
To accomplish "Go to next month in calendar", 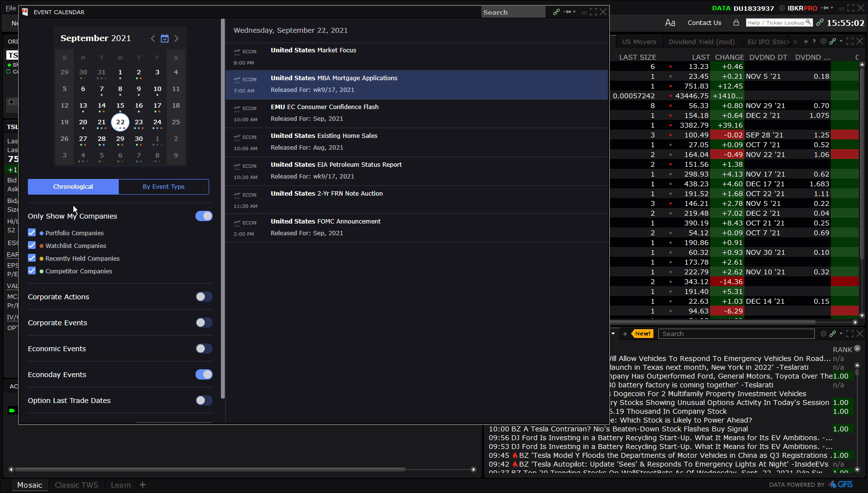I will pos(176,38).
